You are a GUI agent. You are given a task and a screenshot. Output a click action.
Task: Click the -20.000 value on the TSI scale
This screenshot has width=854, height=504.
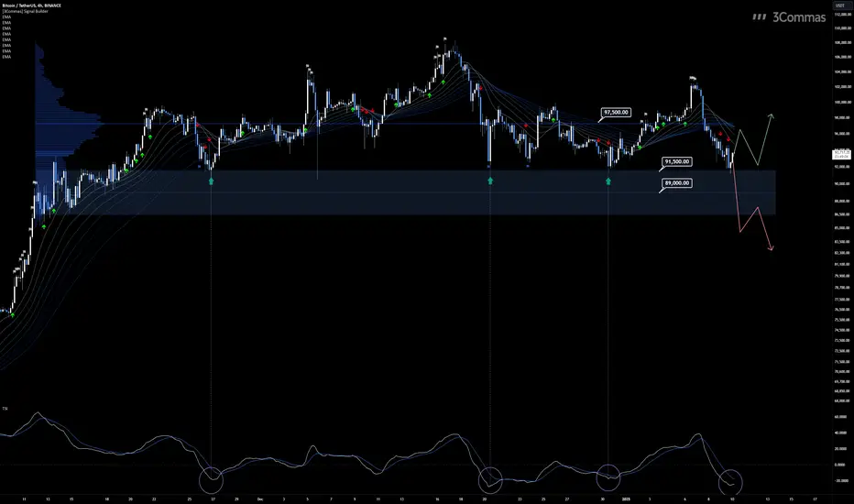click(841, 480)
